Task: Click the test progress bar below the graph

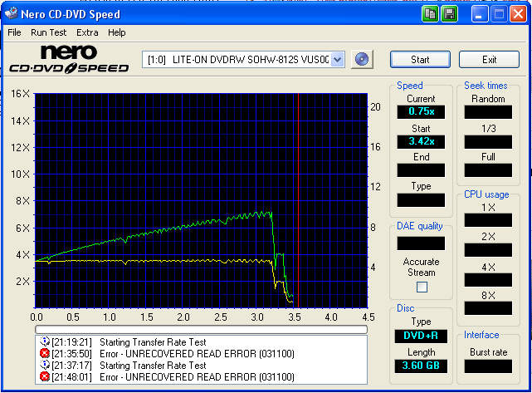Action: pos(201,330)
